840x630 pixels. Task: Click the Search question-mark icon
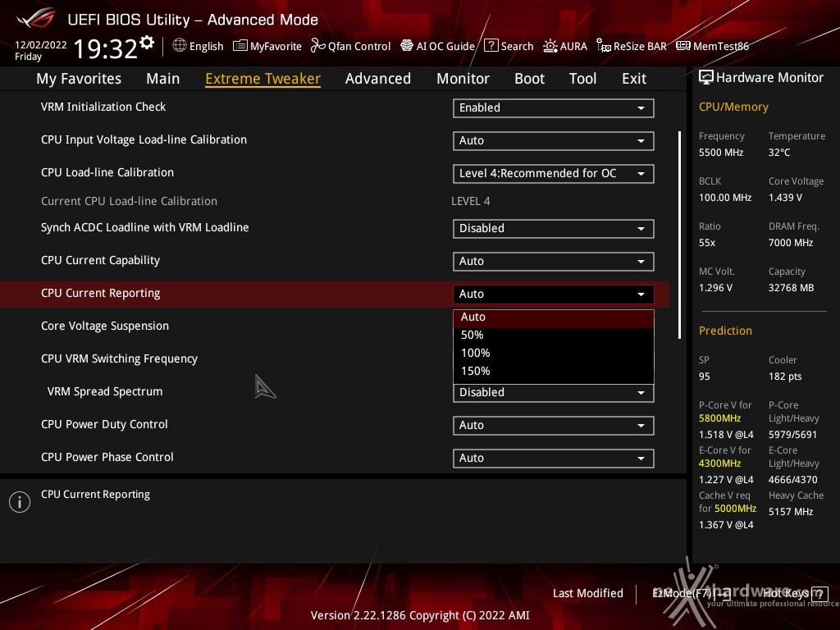click(x=491, y=46)
